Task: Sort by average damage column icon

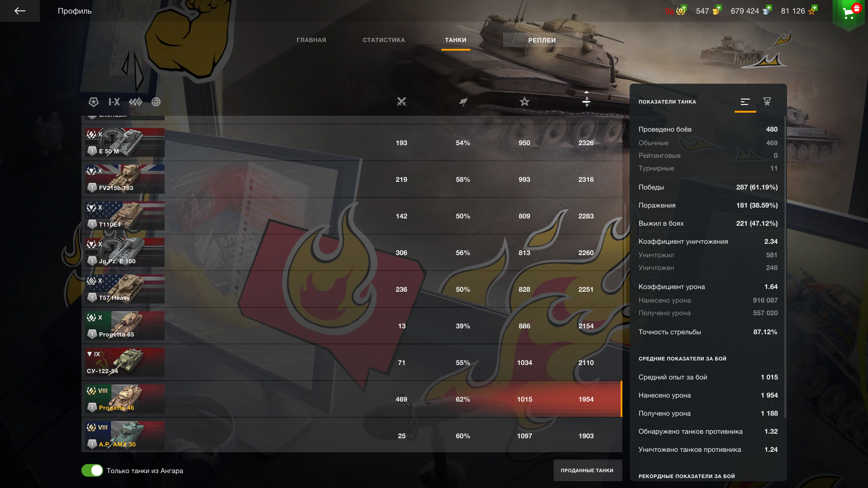Action: click(x=586, y=100)
